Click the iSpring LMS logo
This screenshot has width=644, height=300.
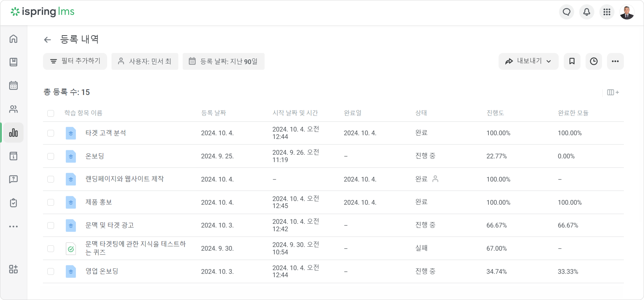point(42,12)
